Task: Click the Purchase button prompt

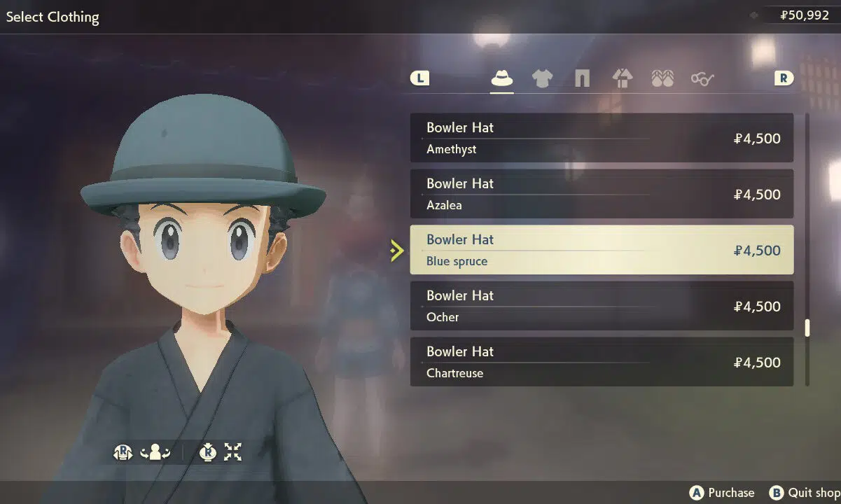Action: pyautogui.click(x=722, y=493)
